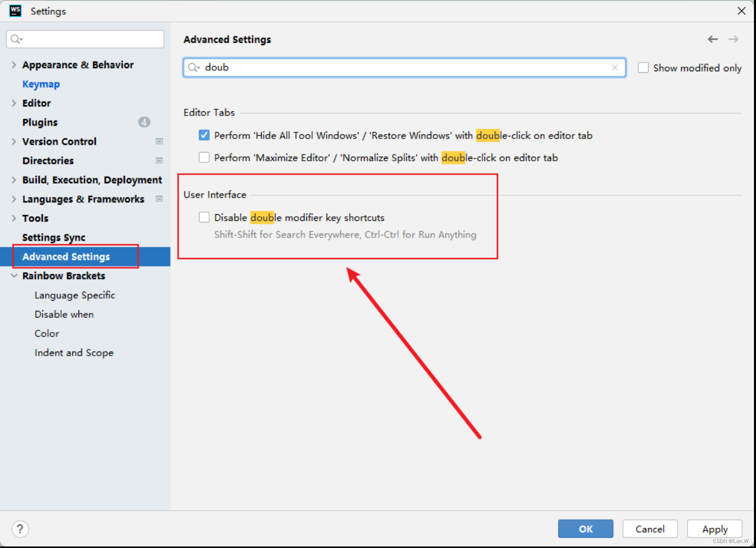756x548 pixels.
Task: Click the OK button
Action: tap(585, 529)
